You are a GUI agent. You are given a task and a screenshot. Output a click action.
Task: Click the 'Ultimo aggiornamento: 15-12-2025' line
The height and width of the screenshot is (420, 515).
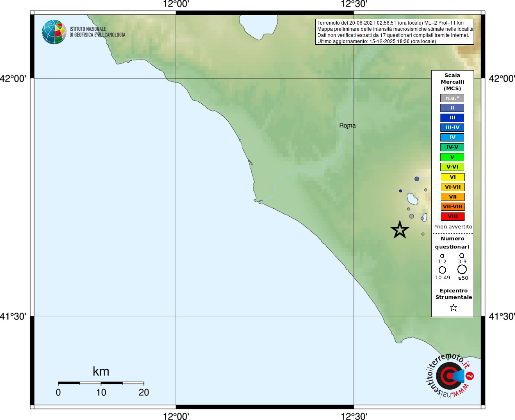click(376, 41)
